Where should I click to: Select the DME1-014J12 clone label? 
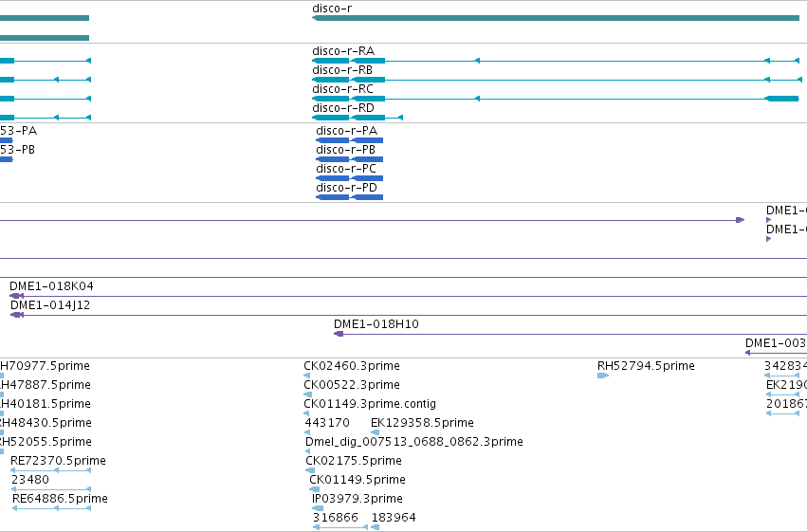pyautogui.click(x=50, y=305)
